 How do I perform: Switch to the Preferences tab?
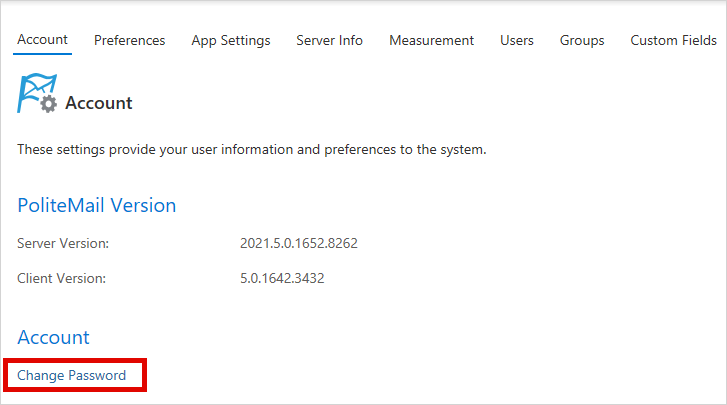click(x=129, y=40)
